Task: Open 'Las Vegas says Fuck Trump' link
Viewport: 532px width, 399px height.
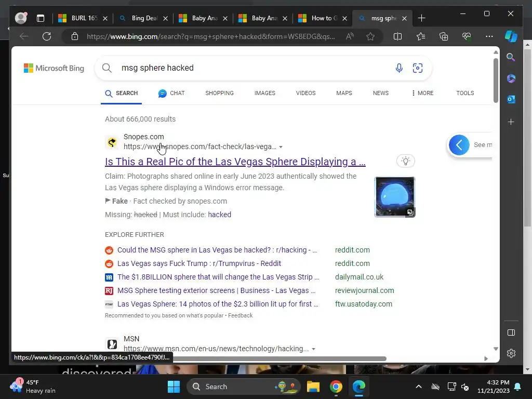Action: click(199, 263)
